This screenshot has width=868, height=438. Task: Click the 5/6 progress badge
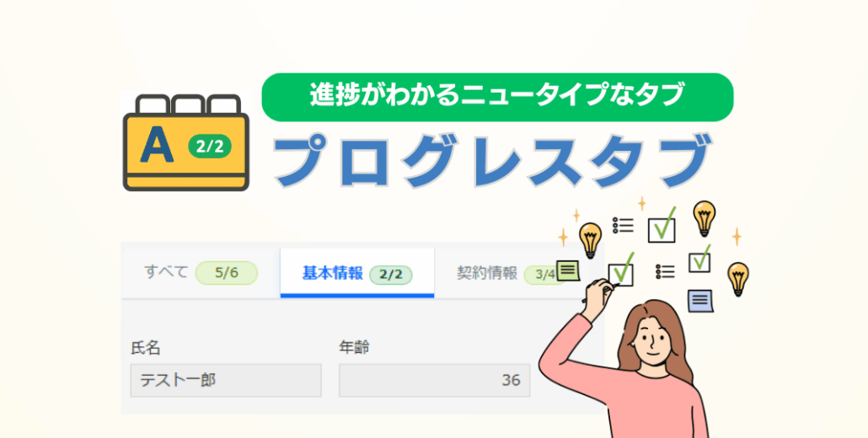[227, 273]
